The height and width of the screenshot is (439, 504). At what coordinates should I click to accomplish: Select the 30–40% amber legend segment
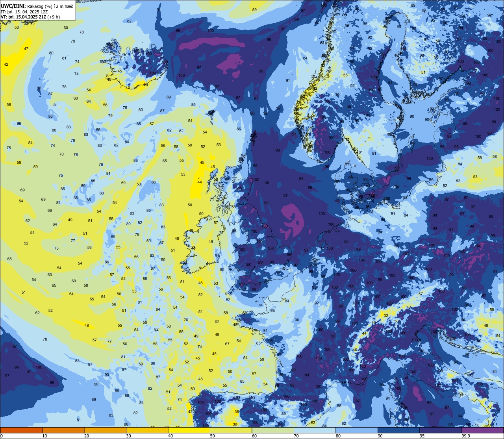coord(147,430)
